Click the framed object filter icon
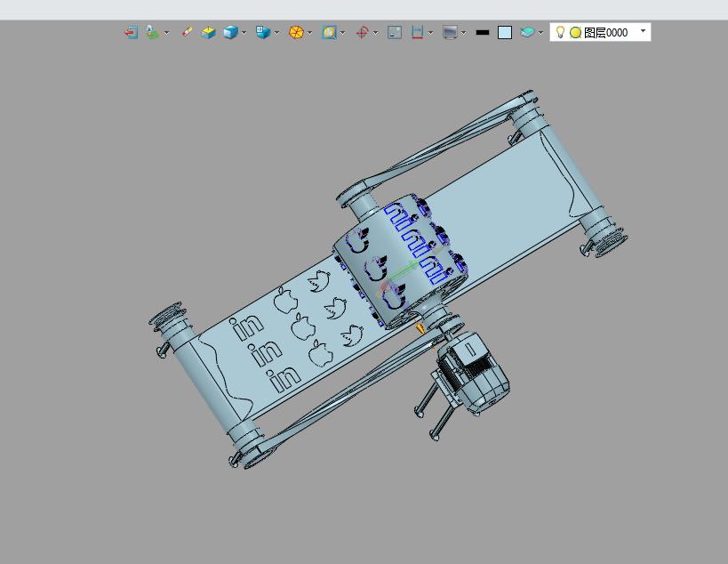Screen dimensions: 728x564 329,32
